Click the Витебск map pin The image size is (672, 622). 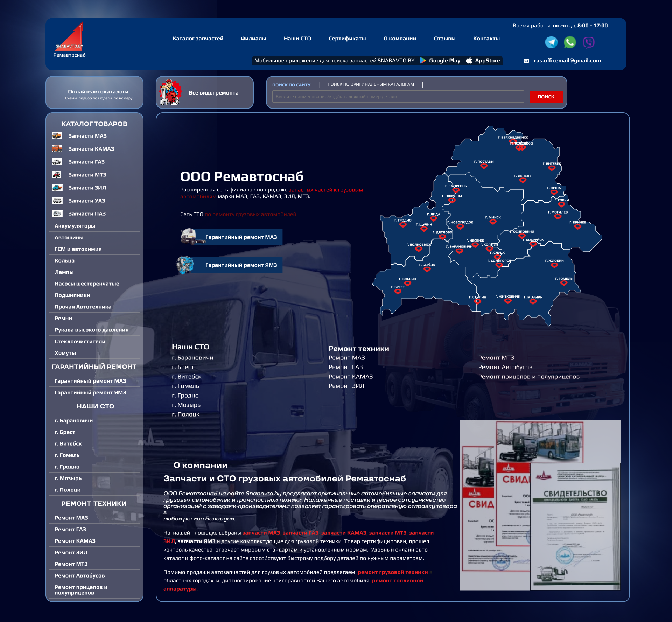click(552, 168)
